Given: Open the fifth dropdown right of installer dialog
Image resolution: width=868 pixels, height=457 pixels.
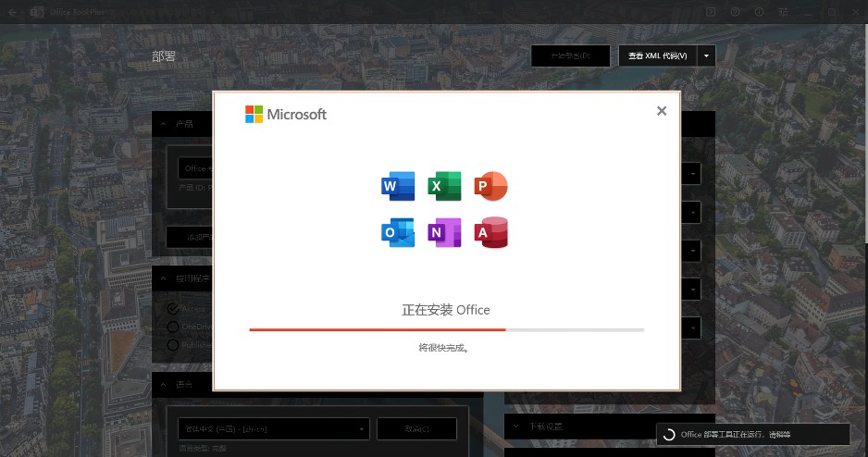Looking at the screenshot, I should (692, 328).
